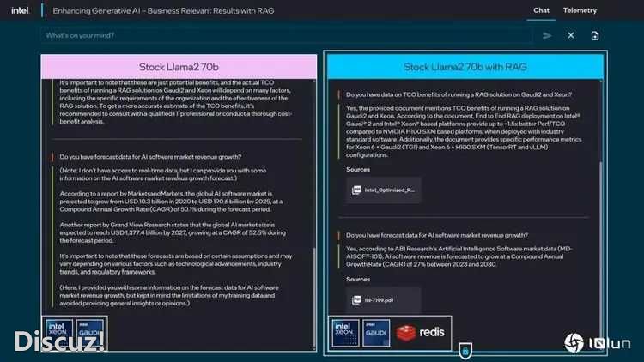Click the Intel Xeon badge in RAG panel

(345, 333)
